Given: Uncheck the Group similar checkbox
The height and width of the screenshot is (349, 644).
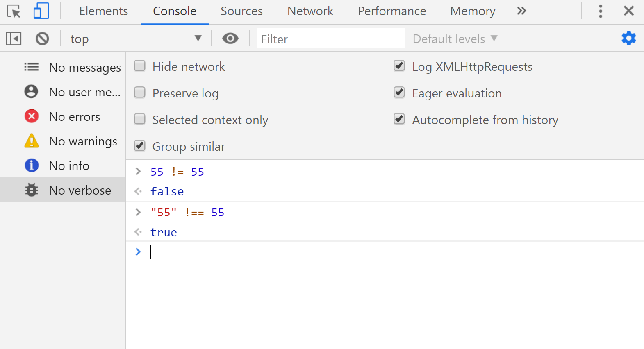Looking at the screenshot, I should pos(140,146).
